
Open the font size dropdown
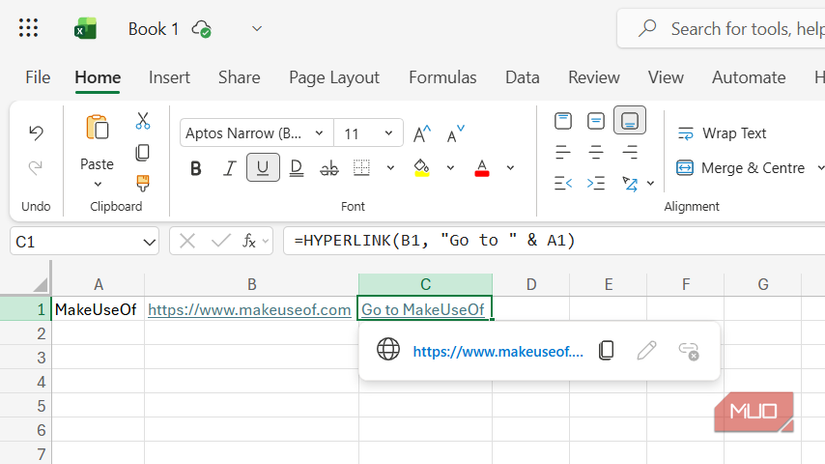pyautogui.click(x=388, y=133)
